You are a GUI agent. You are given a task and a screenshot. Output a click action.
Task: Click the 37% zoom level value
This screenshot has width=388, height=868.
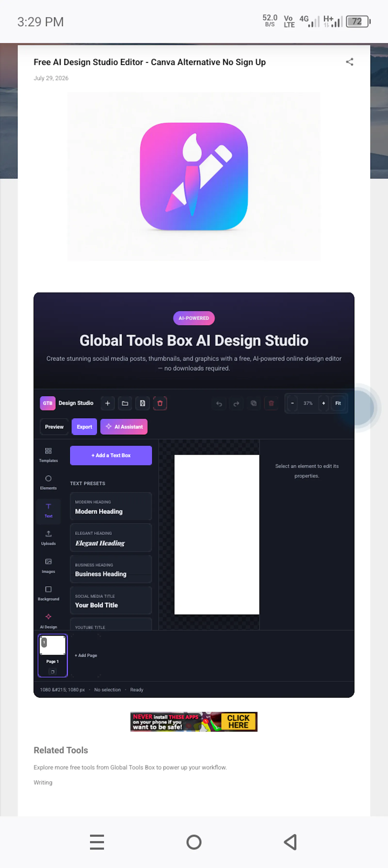(x=308, y=403)
